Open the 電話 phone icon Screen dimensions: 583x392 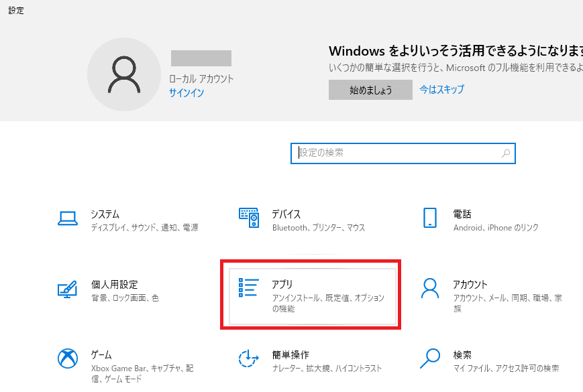(430, 218)
